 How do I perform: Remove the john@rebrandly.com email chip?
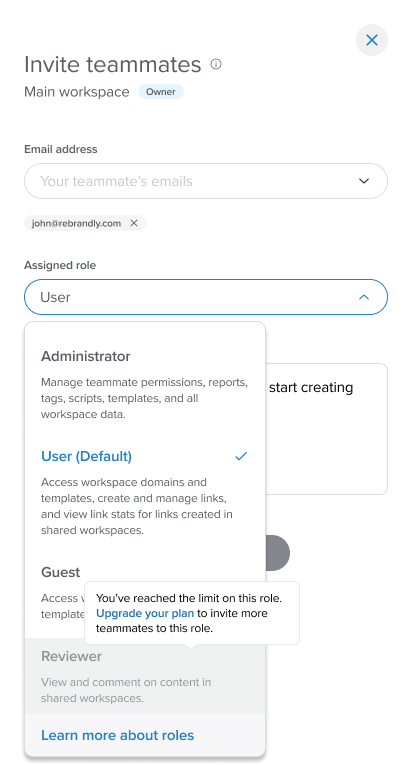tap(134, 223)
